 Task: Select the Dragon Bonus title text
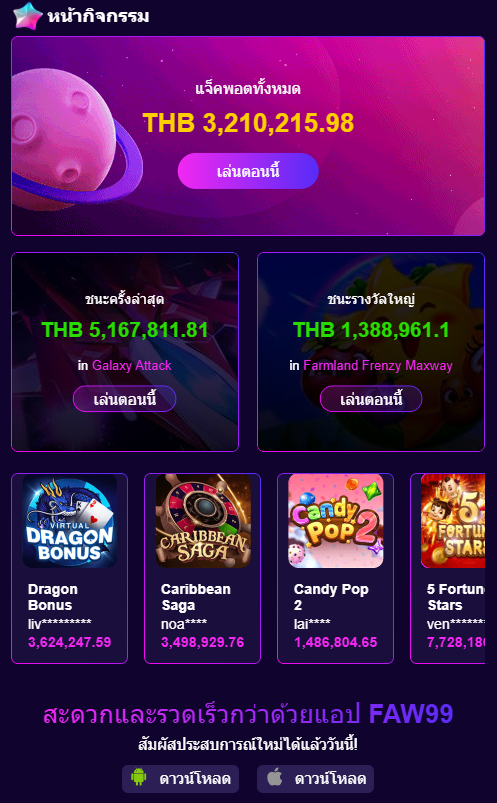[x=53, y=597]
